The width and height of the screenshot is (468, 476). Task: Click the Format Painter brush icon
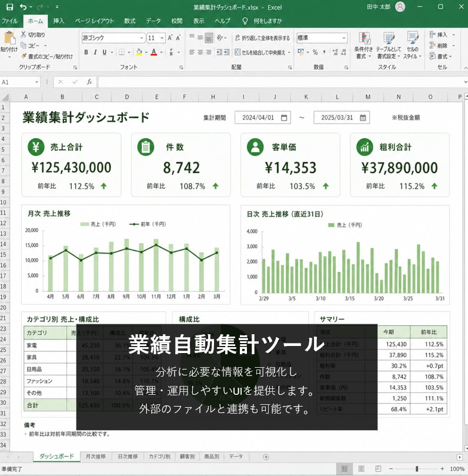24,56
